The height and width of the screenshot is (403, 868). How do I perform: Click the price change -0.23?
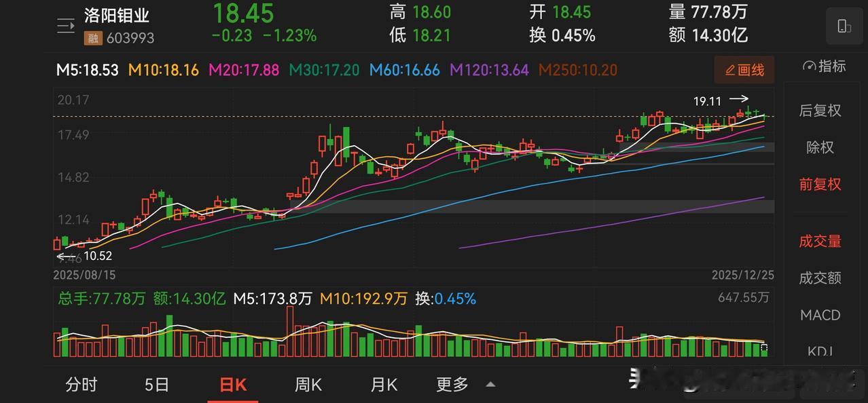(232, 35)
